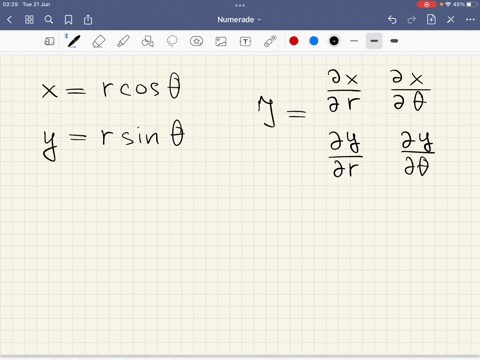Go back with the left chevron
Screen dimensions: 480x360
click(x=10, y=20)
